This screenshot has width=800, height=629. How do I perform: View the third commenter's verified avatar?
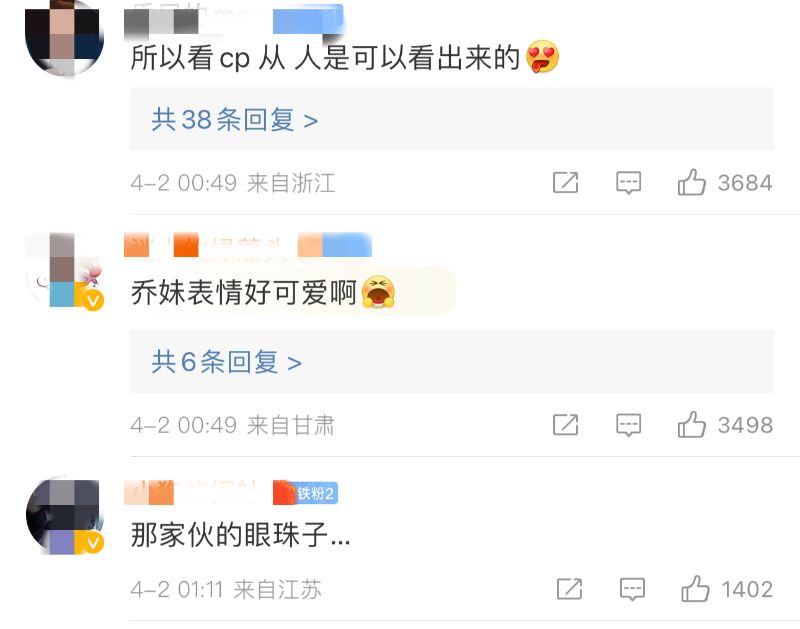click(x=64, y=515)
